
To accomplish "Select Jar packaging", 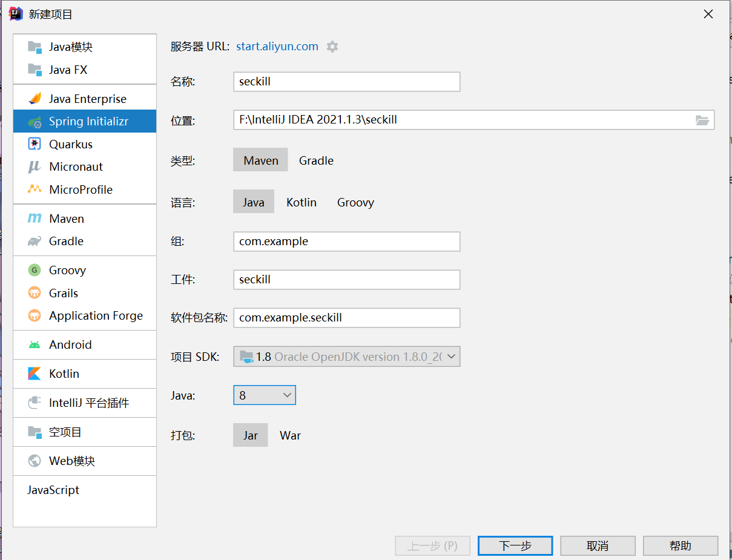I will click(251, 435).
